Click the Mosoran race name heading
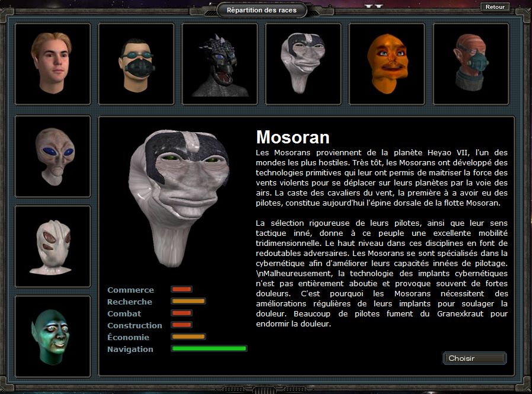This screenshot has height=394, width=532. point(293,137)
